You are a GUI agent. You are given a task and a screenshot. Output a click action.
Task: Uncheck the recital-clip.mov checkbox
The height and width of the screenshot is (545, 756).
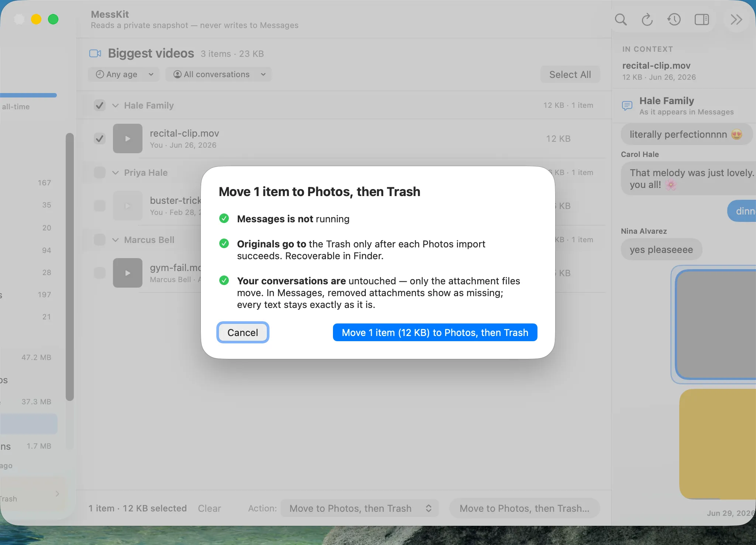(x=100, y=139)
